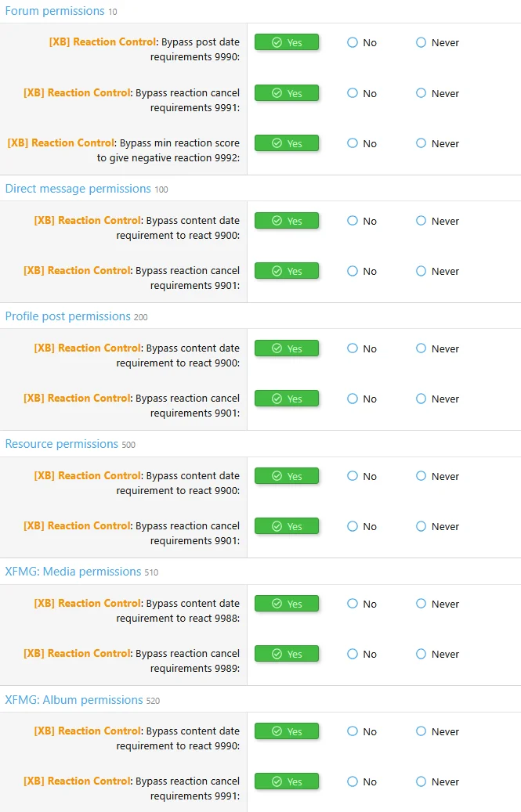Select Never for direct message content date 9900
Screen dimensions: 521x812
[x=421, y=221]
